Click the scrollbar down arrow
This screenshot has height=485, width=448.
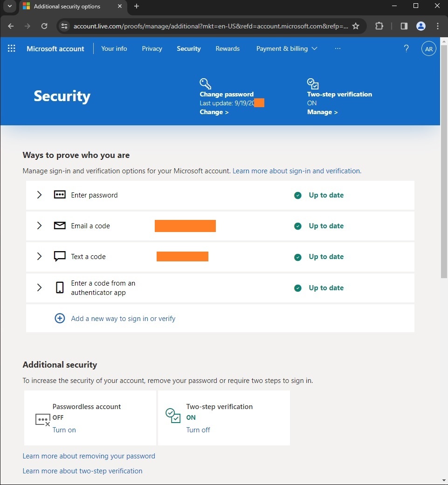tap(444, 481)
